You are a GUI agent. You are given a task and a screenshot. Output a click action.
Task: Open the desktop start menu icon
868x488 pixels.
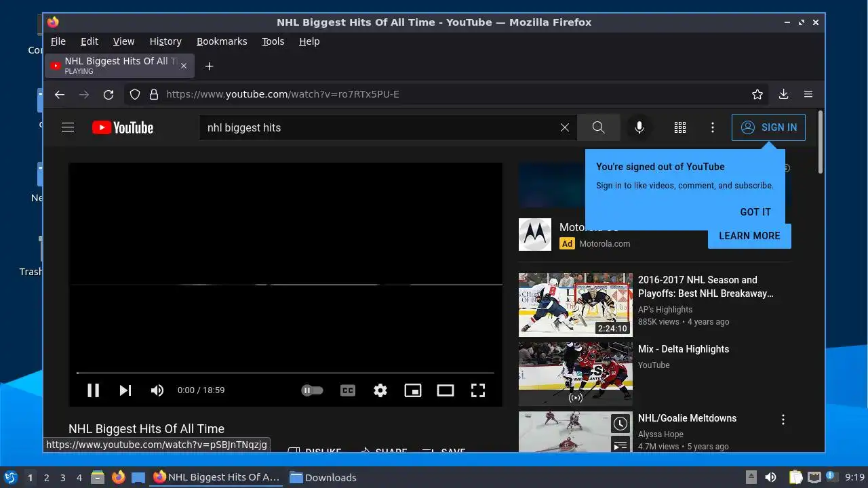point(10,477)
